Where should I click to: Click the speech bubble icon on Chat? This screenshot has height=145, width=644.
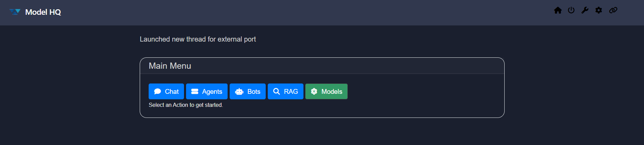click(x=158, y=91)
